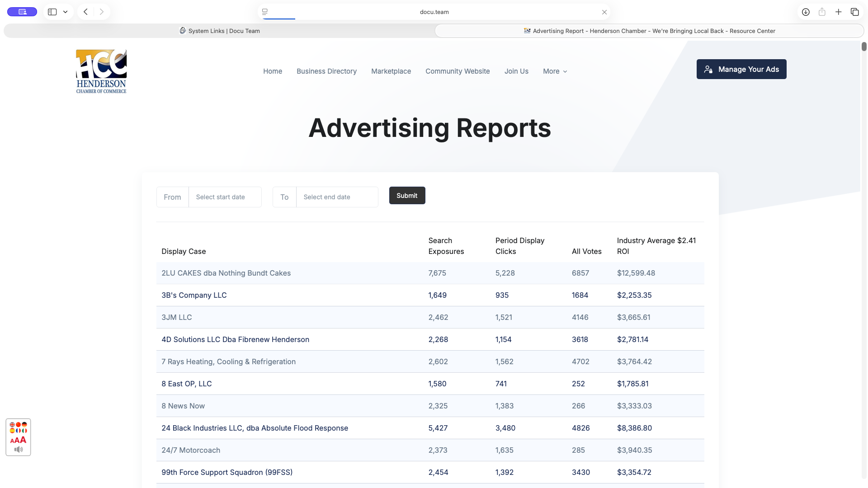Add a new tab with plus icon
The height and width of the screenshot is (488, 868).
point(838,12)
